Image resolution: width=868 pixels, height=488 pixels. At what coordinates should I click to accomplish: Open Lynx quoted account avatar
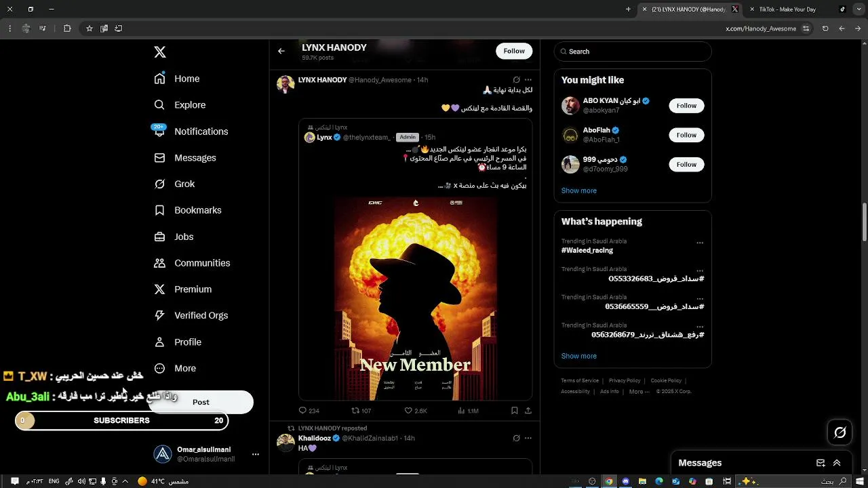[x=309, y=138]
